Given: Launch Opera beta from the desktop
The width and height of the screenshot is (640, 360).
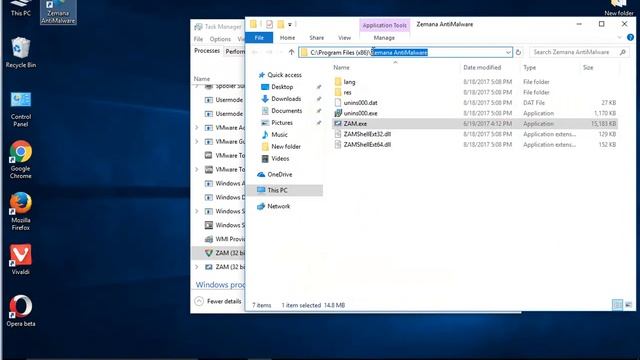Looking at the screenshot, I should click(20, 311).
